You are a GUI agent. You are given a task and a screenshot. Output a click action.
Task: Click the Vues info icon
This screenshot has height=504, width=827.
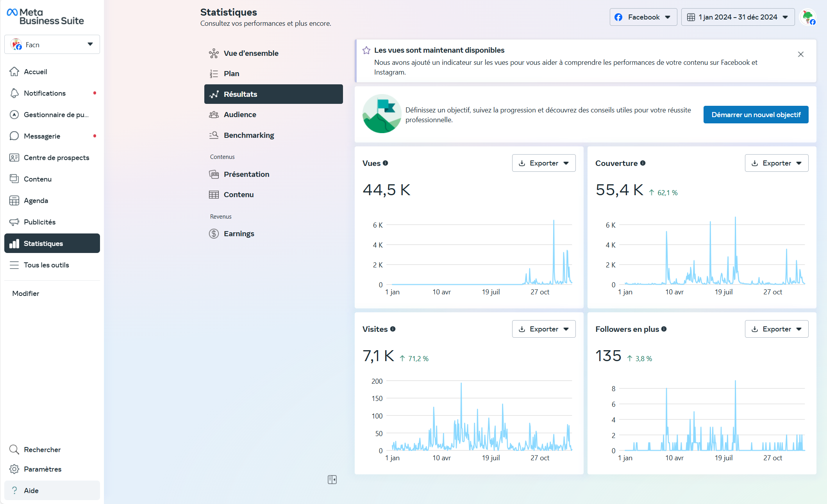[x=385, y=163]
